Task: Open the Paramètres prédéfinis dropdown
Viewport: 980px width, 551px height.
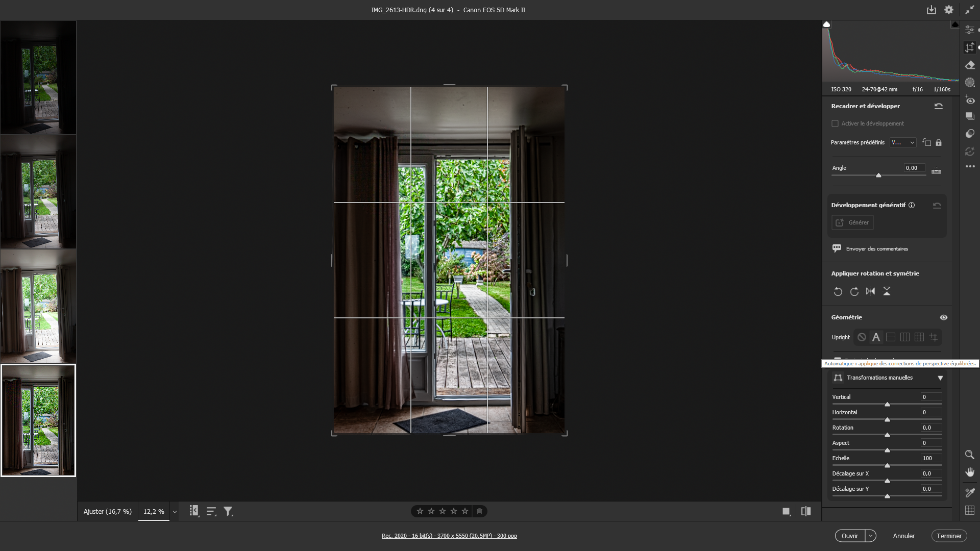Action: (902, 143)
